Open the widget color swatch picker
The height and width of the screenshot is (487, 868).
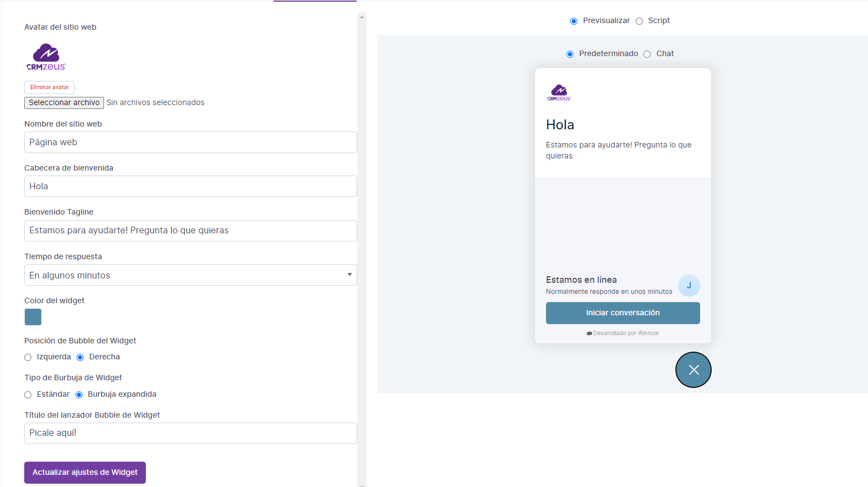[33, 317]
